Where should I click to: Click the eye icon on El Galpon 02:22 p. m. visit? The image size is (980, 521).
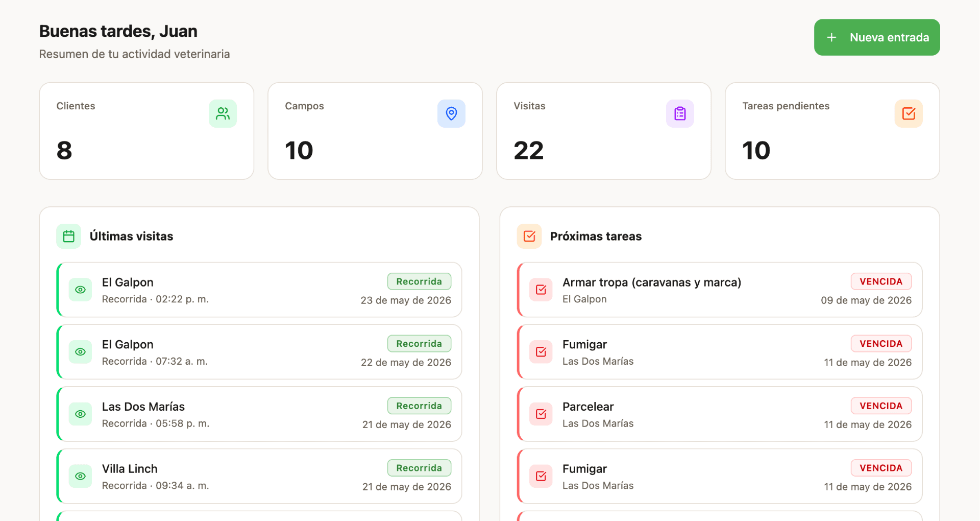point(80,290)
